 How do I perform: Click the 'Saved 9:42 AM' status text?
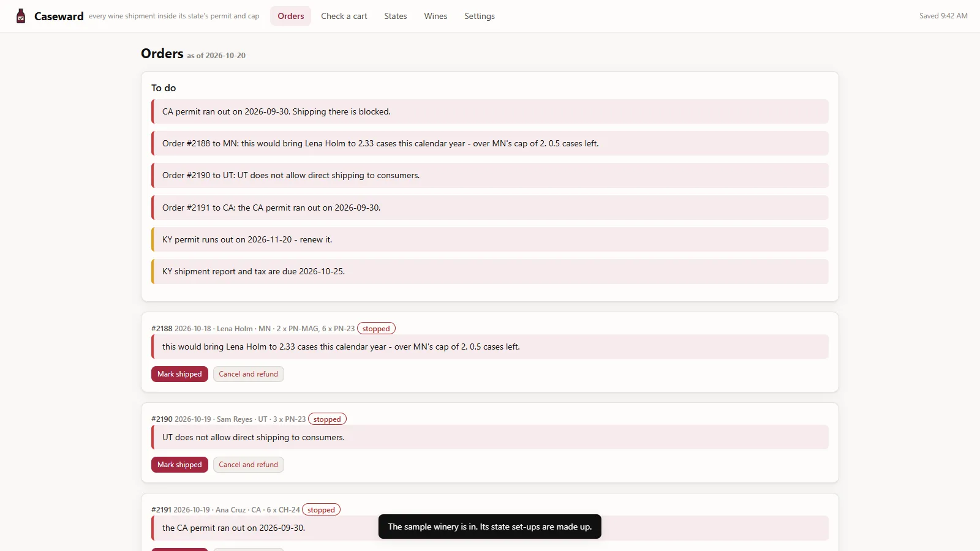tap(943, 16)
